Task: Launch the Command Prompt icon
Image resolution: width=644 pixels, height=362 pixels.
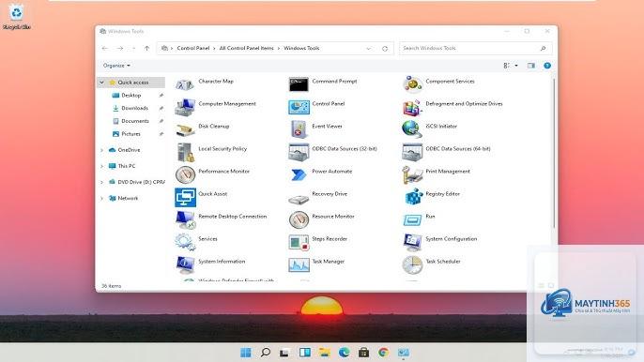Action: (299, 84)
